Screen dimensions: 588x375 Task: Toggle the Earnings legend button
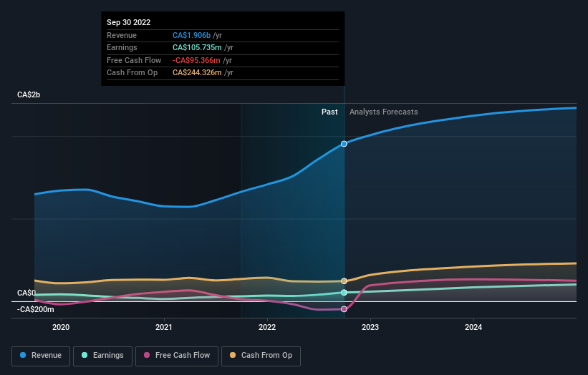pos(102,356)
